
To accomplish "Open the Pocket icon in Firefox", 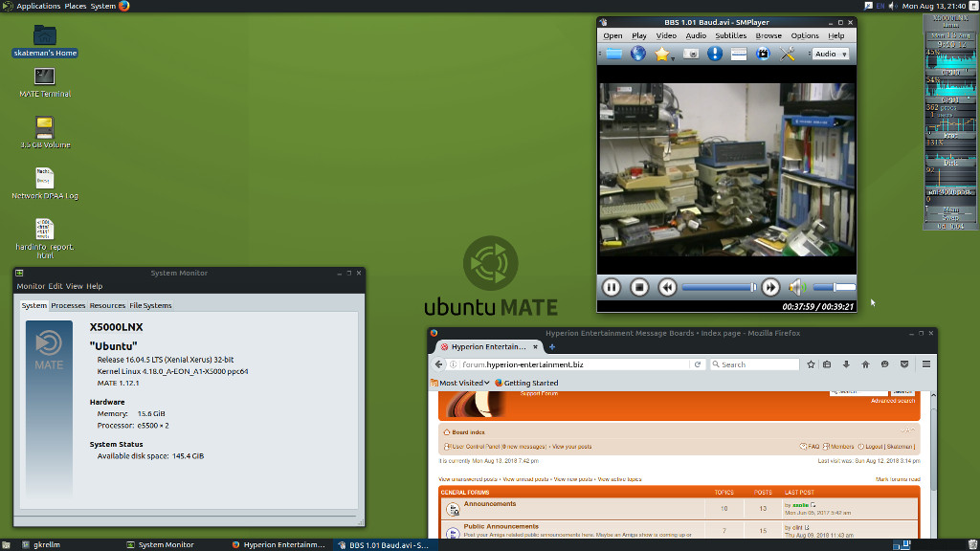I will 904,364.
